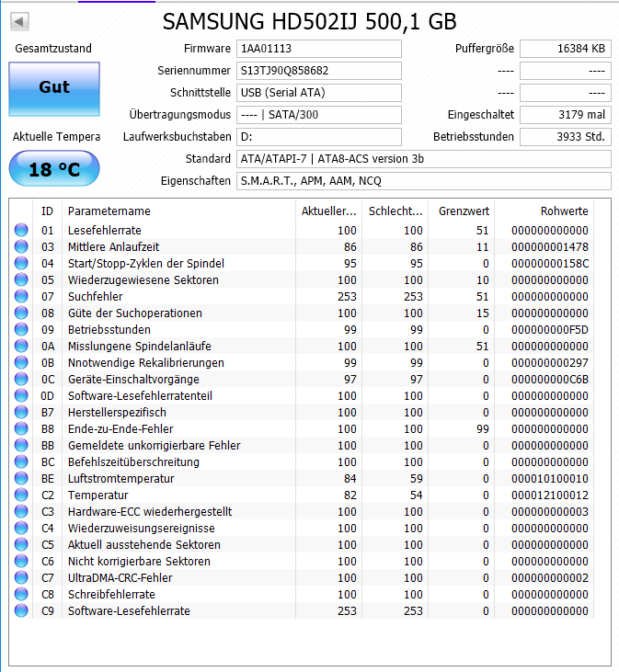The width and height of the screenshot is (619, 672).
Task: Click status orb for Gemeldete unkorrigierbare Fehler
Action: [21, 445]
